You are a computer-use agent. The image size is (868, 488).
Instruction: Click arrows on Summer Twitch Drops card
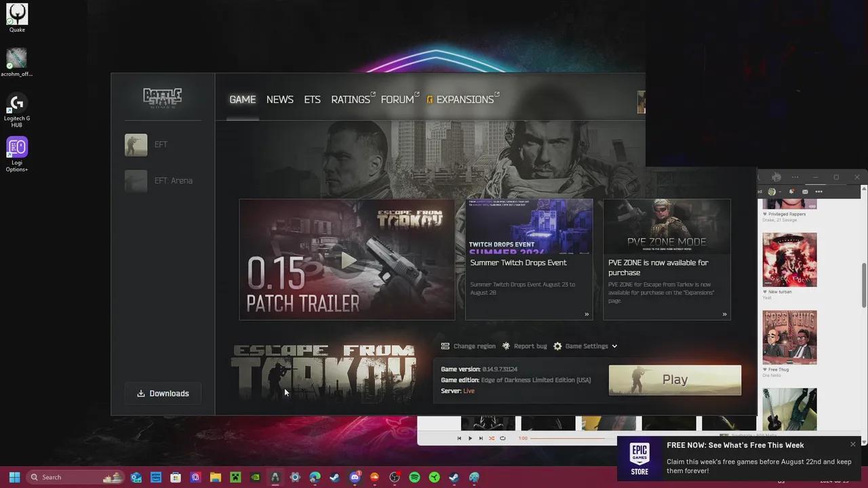point(587,314)
